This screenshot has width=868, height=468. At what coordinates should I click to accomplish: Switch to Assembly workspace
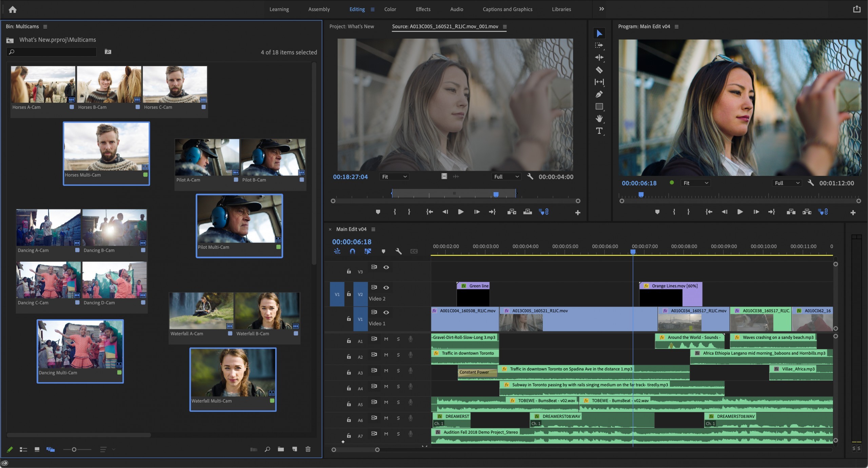319,9
